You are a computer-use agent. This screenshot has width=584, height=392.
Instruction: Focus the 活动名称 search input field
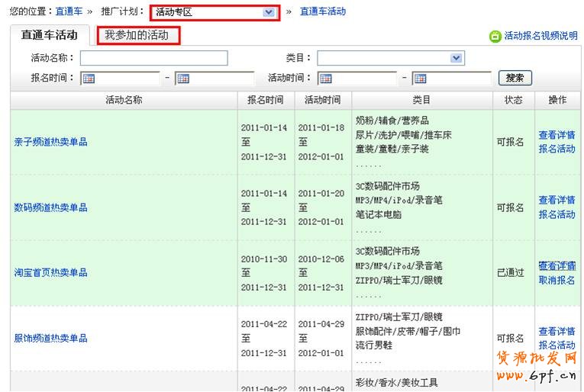coord(153,58)
